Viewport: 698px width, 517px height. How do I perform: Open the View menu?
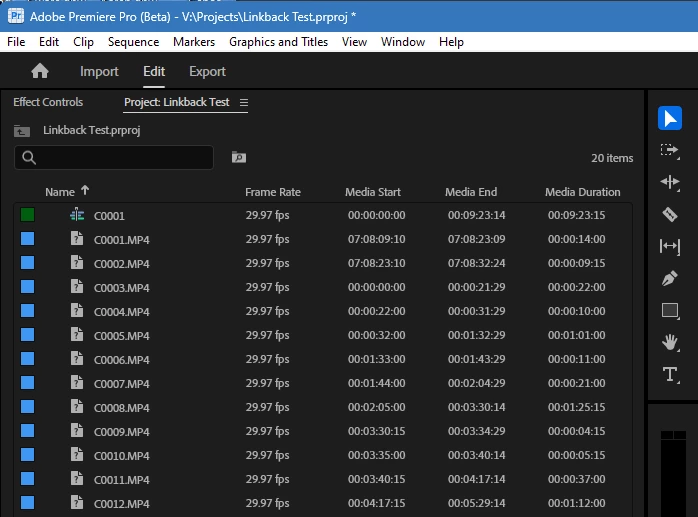(x=354, y=42)
